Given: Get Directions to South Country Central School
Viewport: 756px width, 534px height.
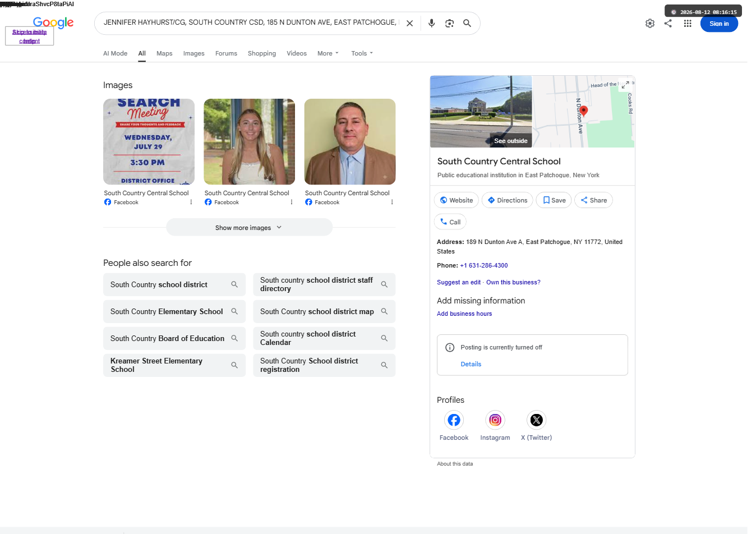Looking at the screenshot, I should tap(508, 200).
